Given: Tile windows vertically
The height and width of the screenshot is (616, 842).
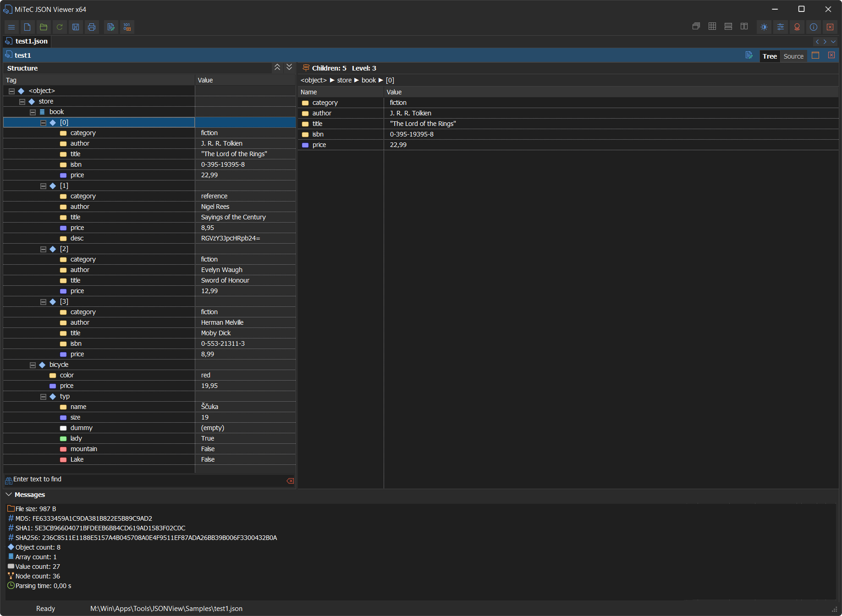Looking at the screenshot, I should click(x=744, y=27).
